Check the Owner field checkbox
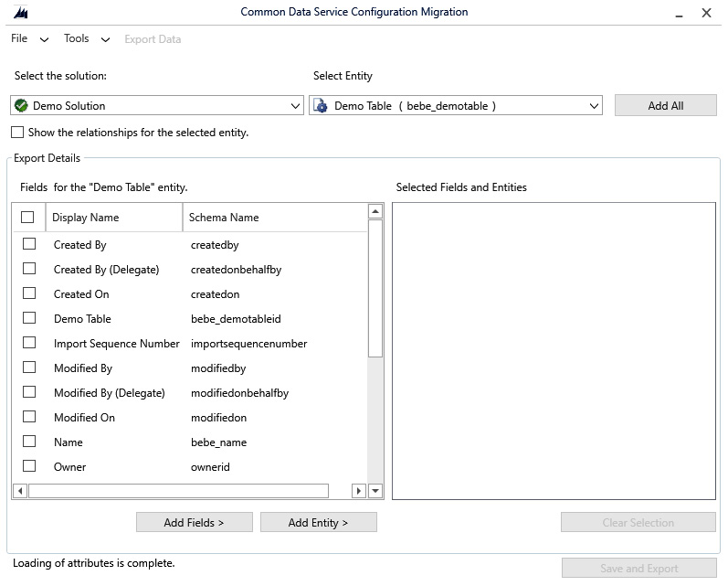Image resolution: width=728 pixels, height=586 pixels. (x=29, y=465)
